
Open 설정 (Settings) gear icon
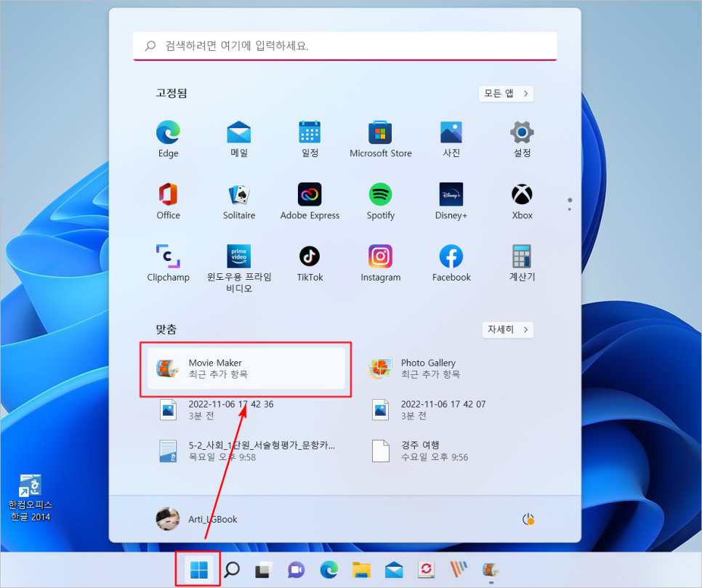[522, 139]
